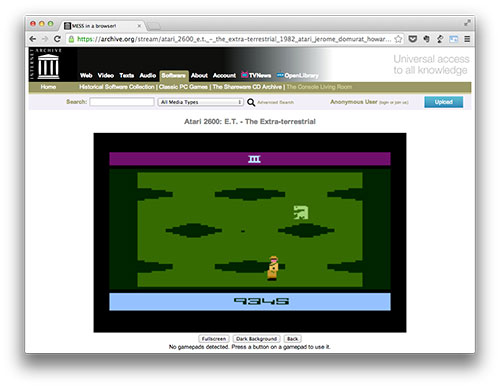500x388 pixels.
Task: Click the magnifying glass search icon
Action: tap(251, 102)
